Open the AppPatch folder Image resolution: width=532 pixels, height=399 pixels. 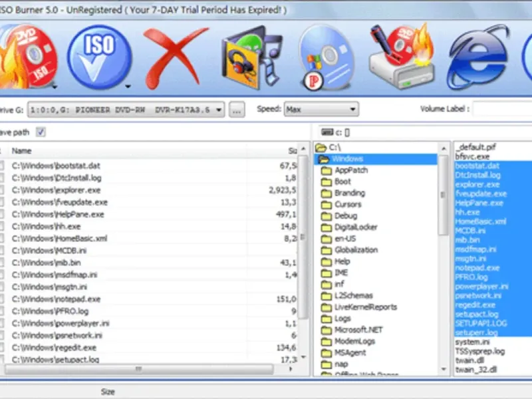344,170
